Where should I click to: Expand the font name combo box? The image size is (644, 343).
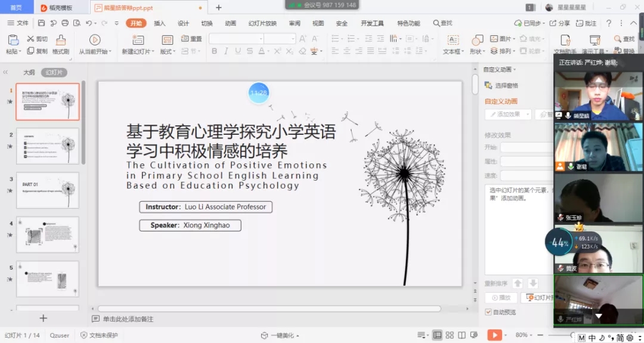tap(261, 39)
